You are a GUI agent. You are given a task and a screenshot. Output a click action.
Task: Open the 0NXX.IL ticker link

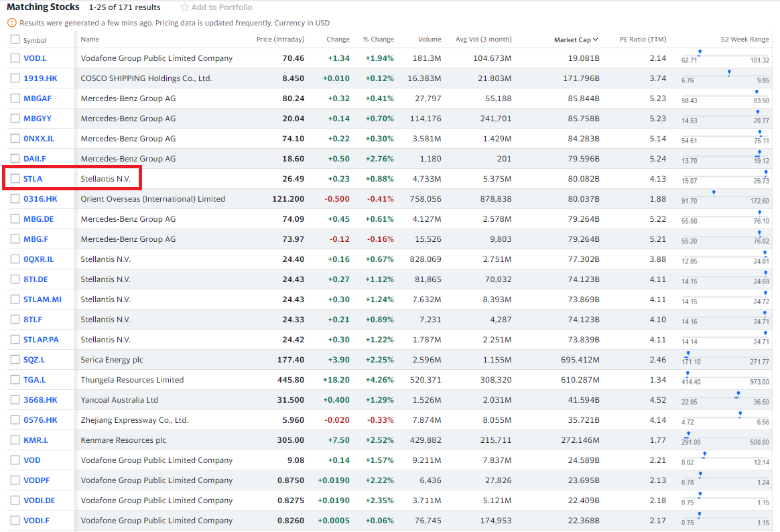(39, 139)
